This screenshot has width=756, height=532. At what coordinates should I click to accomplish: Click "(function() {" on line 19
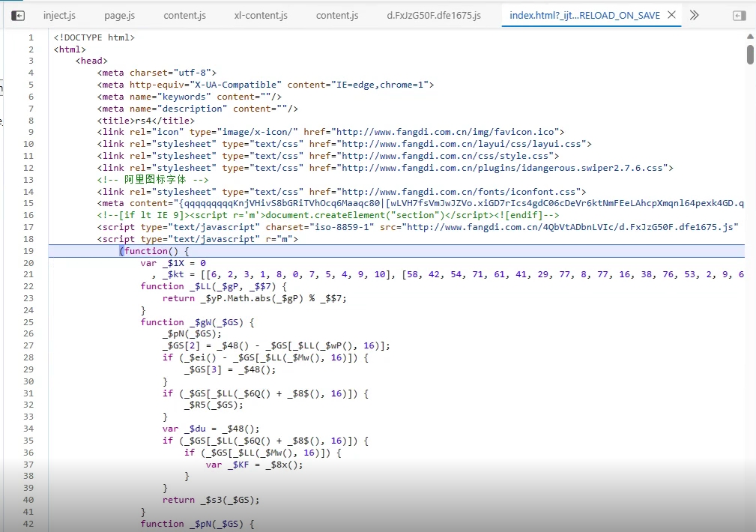[x=154, y=251]
